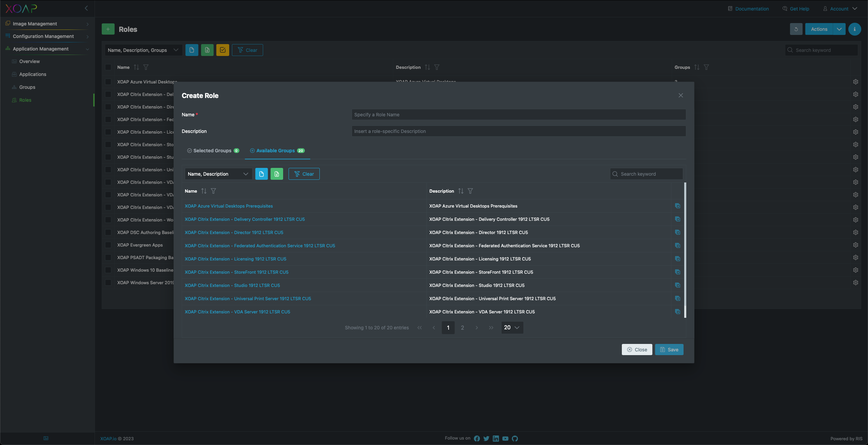
Task: Change the 20 rows per page dropdown
Action: point(512,328)
